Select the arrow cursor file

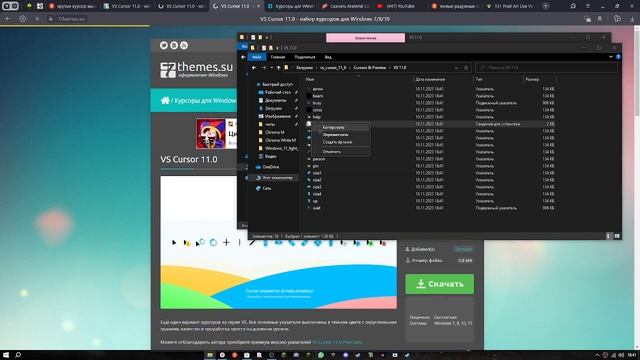coord(318,89)
